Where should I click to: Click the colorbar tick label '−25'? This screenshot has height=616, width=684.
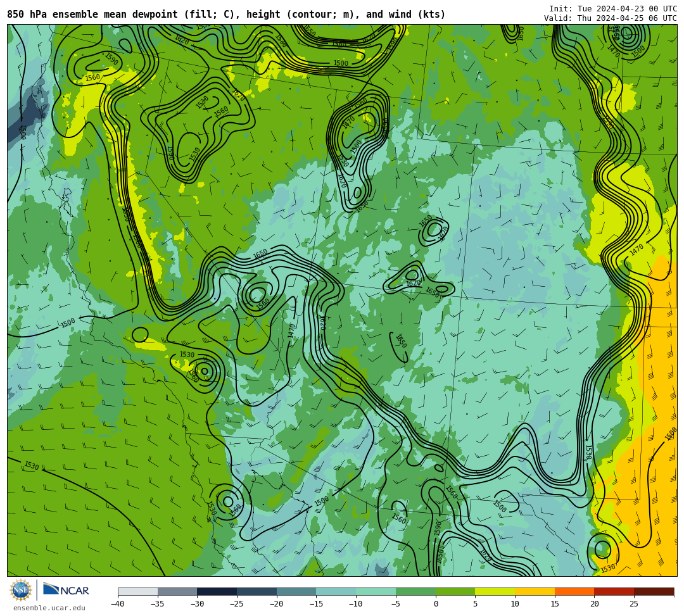(237, 604)
